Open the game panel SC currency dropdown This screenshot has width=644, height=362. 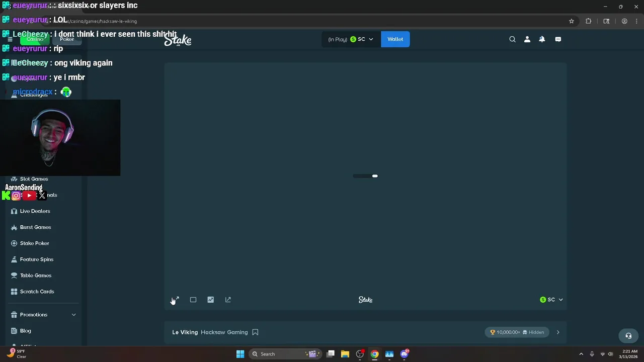(551, 300)
